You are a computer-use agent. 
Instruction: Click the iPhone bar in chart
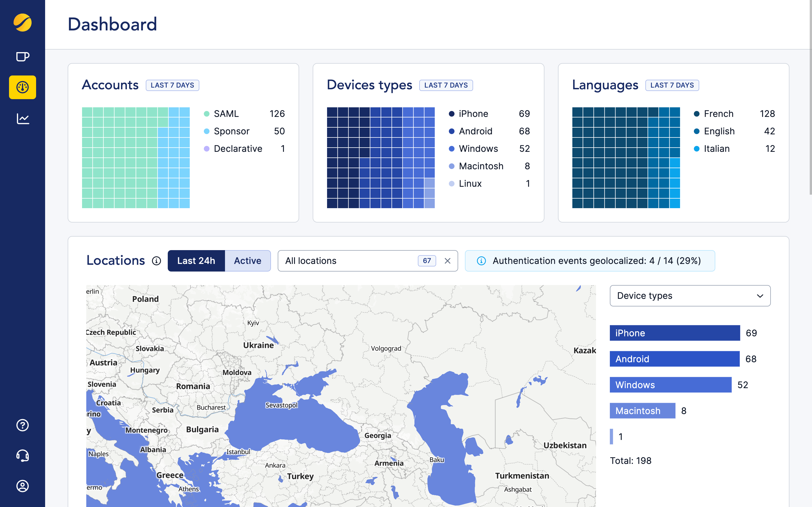click(x=674, y=333)
